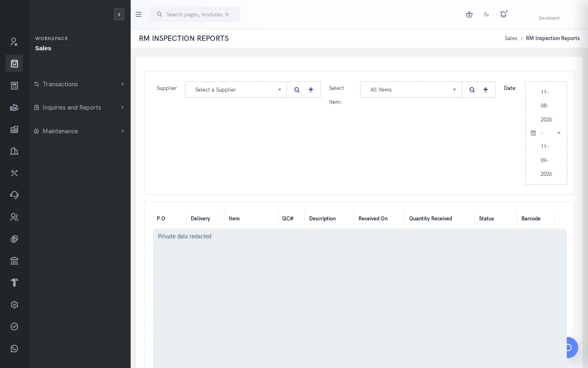This screenshot has height=368, width=588.
Task: Open the two users sidebar icon
Action: click(14, 217)
